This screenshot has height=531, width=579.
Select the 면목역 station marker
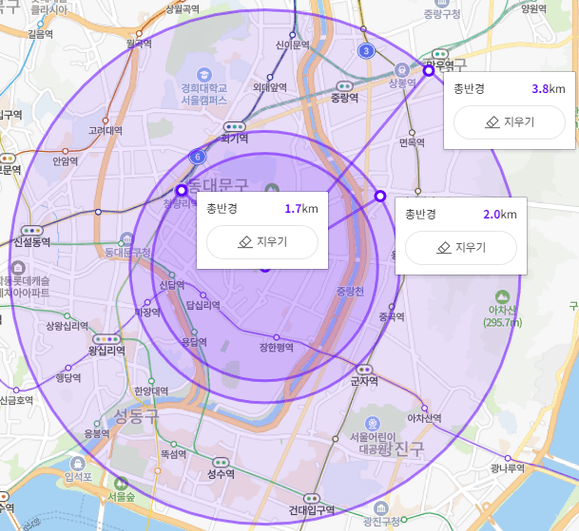pos(412,132)
